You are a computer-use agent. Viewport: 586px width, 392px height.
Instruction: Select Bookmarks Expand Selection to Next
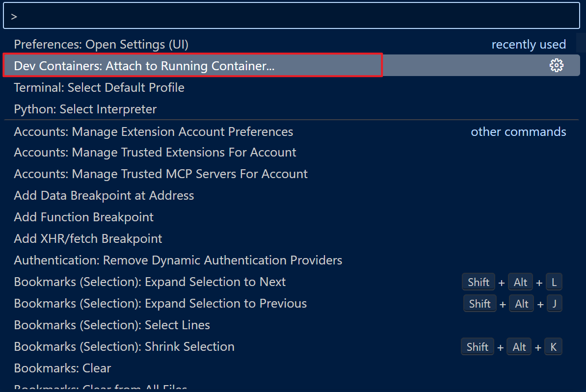pos(150,282)
